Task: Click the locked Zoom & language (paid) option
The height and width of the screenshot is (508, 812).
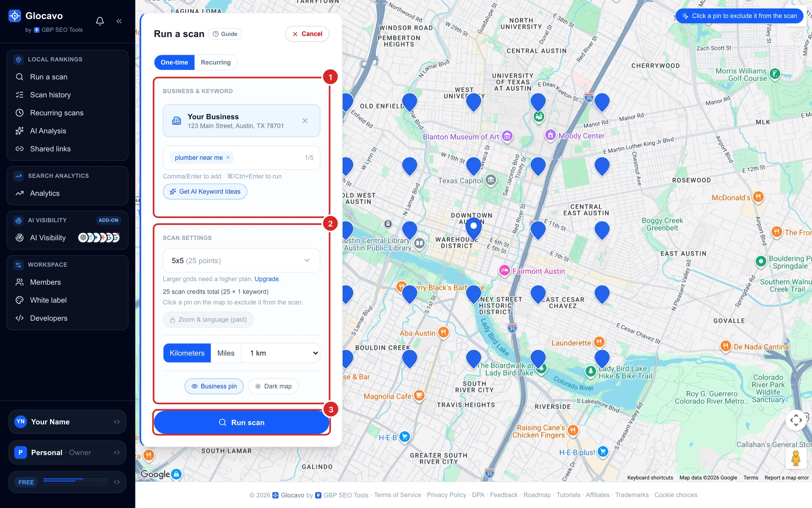Action: point(208,320)
